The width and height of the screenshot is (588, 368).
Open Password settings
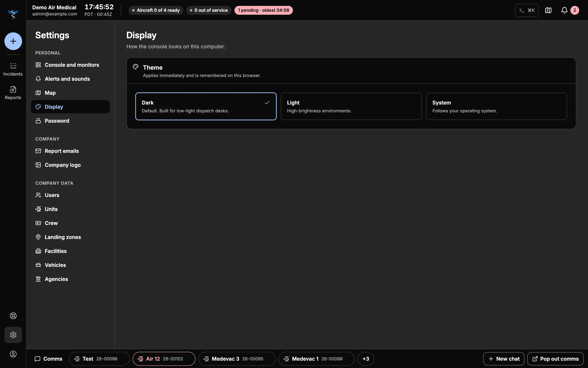click(x=70, y=121)
